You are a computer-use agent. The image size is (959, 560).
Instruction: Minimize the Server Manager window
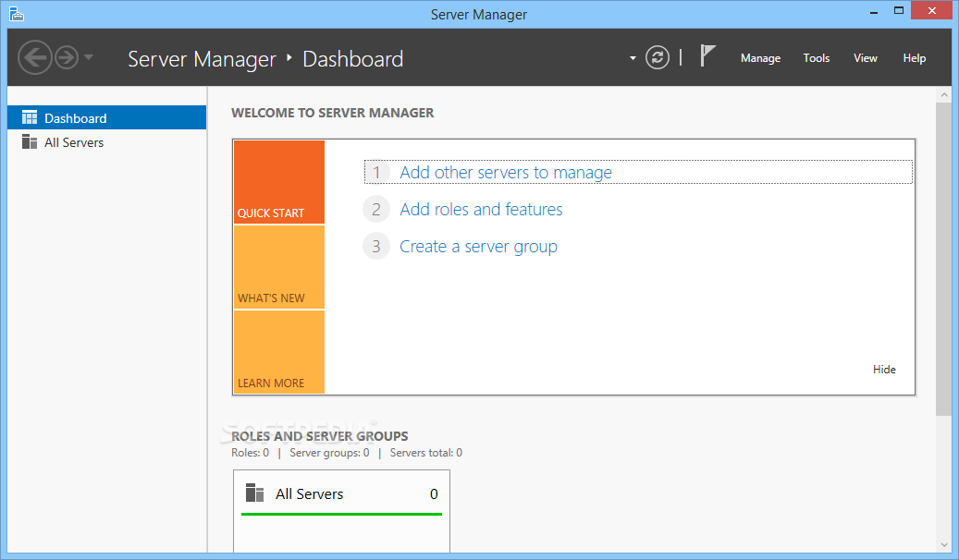(874, 12)
